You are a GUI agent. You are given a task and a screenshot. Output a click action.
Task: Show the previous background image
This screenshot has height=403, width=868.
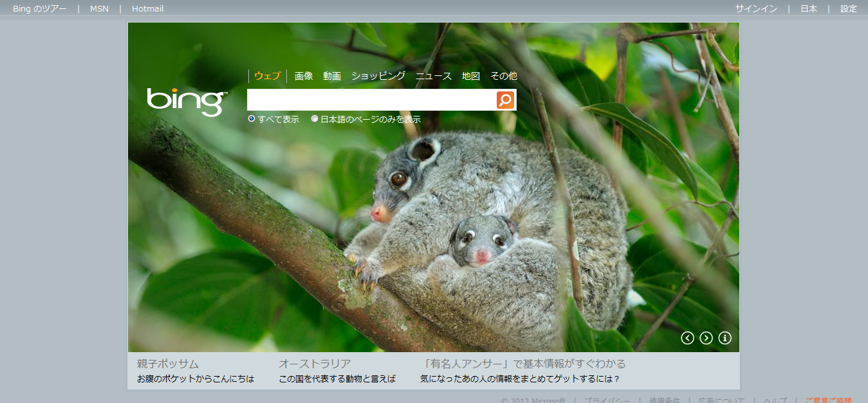[x=687, y=338]
